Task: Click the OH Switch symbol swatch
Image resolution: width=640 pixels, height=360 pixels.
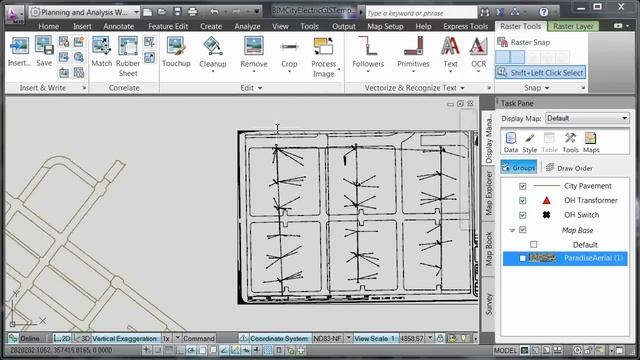Action: click(546, 215)
